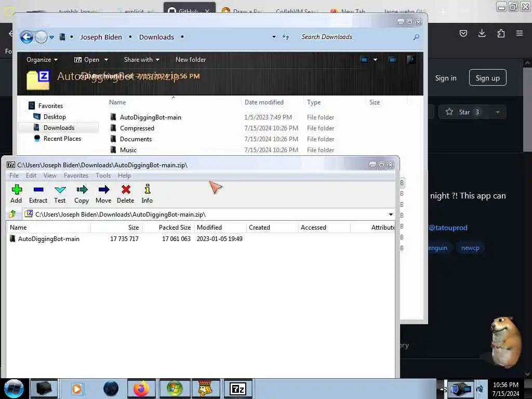Click Explorer's change view icon
Image resolution: width=532 pixels, height=399 pixels.
tap(364, 60)
